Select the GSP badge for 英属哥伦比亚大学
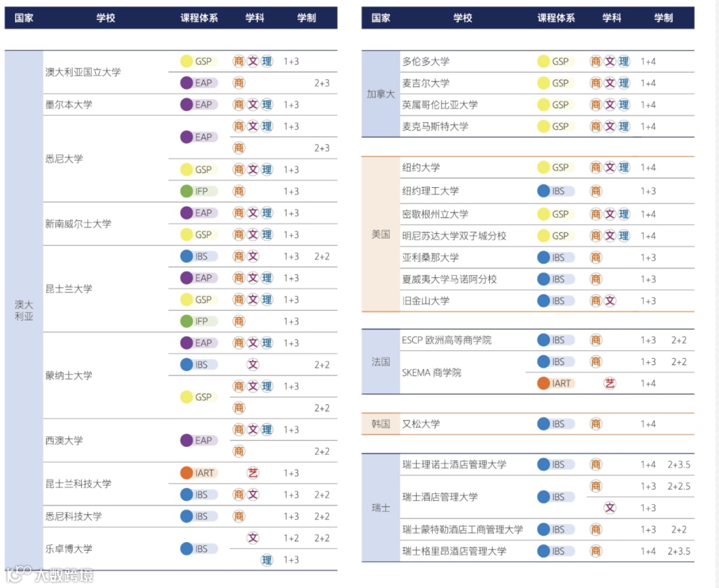The height and width of the screenshot is (588, 719). (555, 105)
